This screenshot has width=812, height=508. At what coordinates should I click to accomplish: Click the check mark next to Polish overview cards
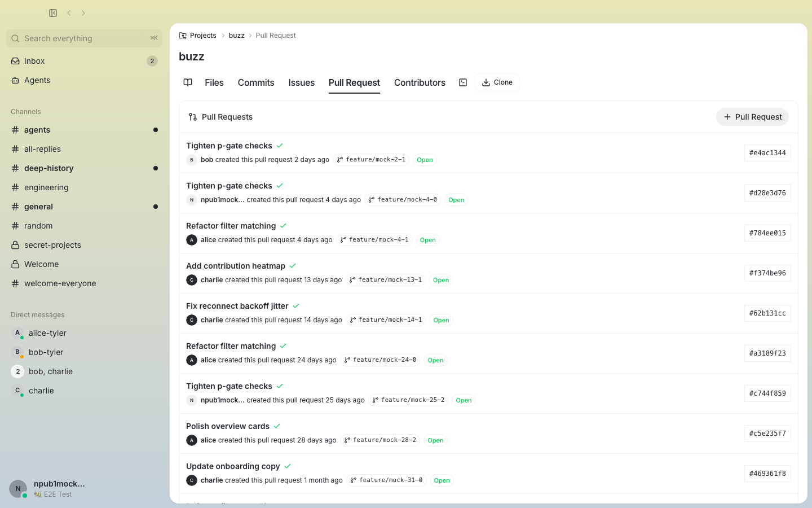277,426
